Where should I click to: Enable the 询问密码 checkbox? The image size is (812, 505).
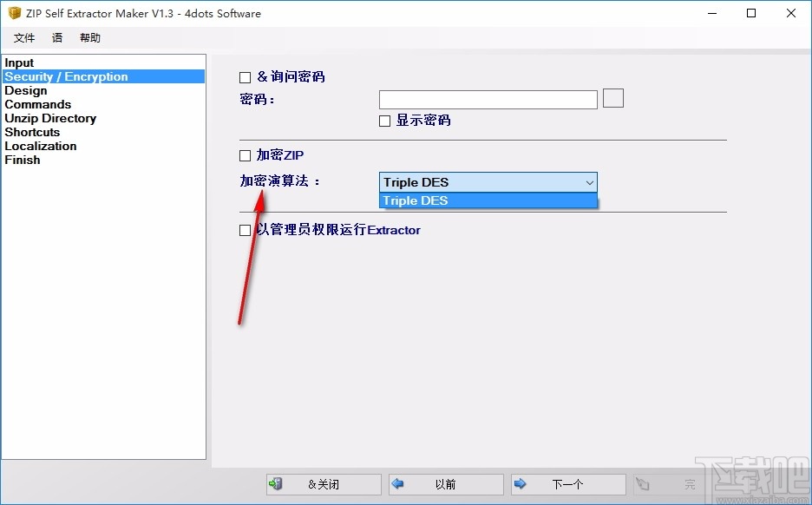click(244, 76)
